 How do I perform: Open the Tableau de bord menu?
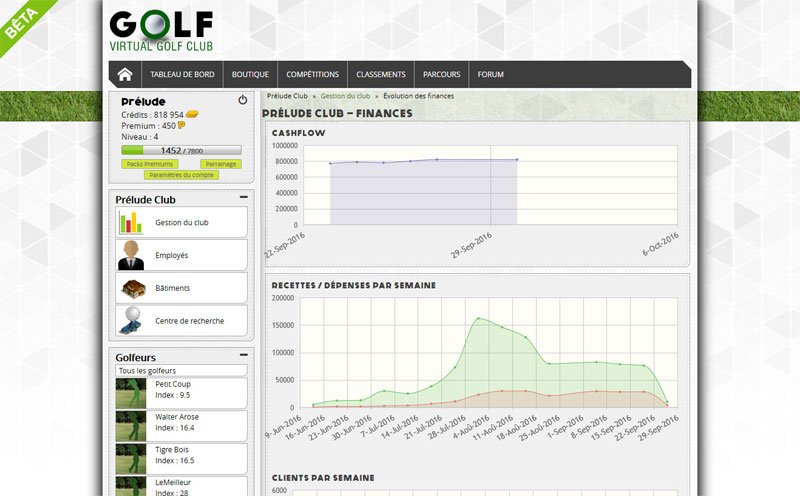point(182,75)
